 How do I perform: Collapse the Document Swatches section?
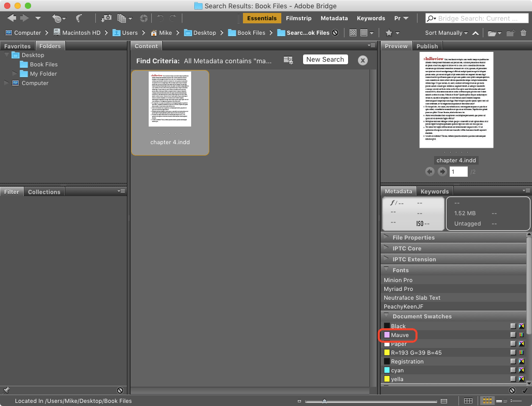coord(386,316)
